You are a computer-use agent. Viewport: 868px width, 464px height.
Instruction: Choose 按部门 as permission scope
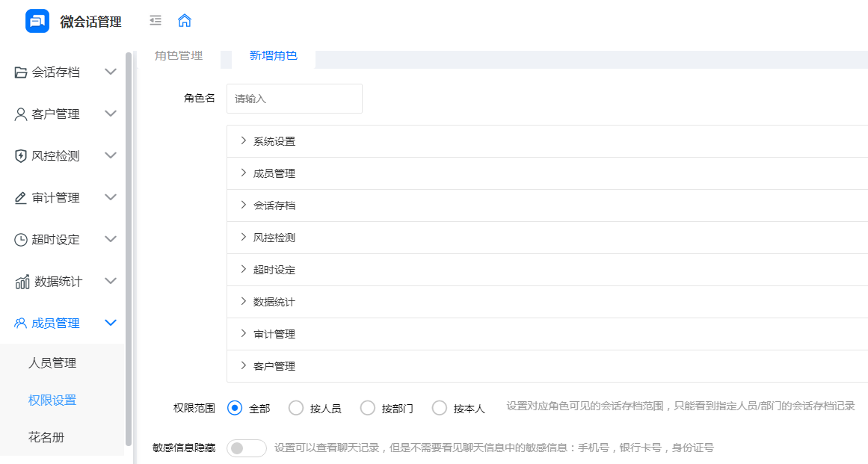click(x=367, y=408)
